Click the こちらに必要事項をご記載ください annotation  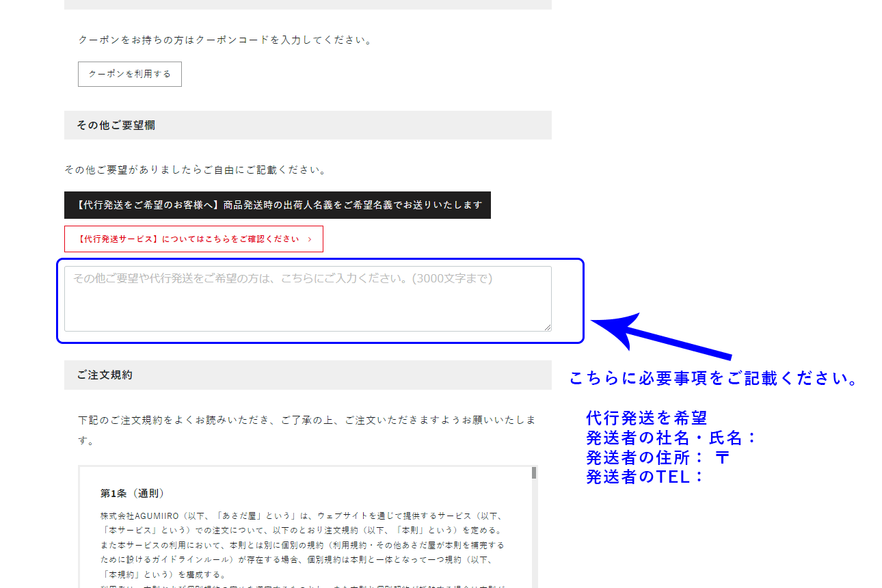[714, 377]
